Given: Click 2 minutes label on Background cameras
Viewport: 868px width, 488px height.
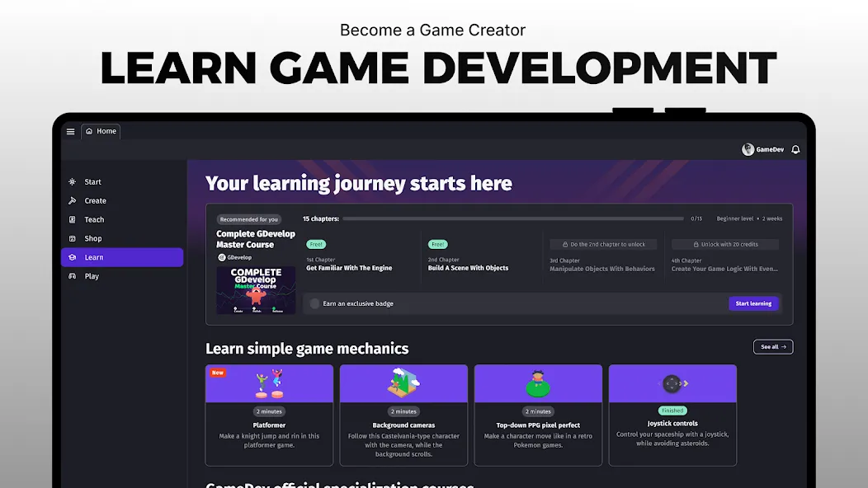Looking at the screenshot, I should [x=403, y=411].
